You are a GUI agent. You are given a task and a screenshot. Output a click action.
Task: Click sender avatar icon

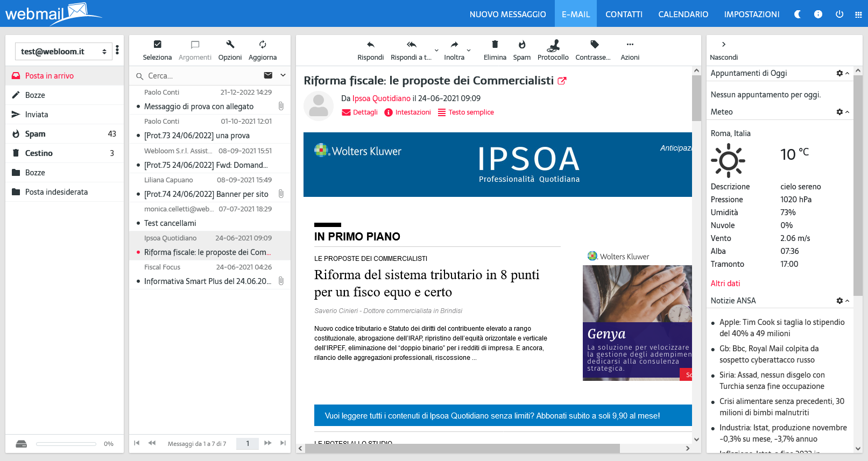pyautogui.click(x=319, y=105)
